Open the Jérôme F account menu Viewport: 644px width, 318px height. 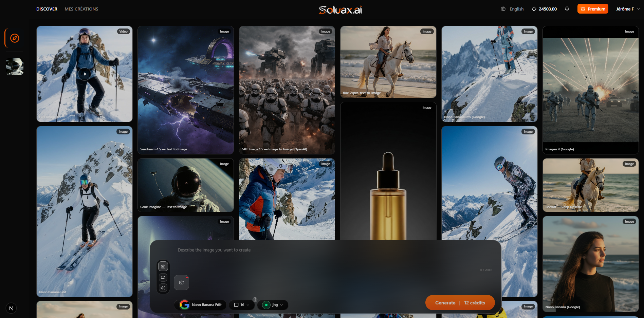pos(628,9)
